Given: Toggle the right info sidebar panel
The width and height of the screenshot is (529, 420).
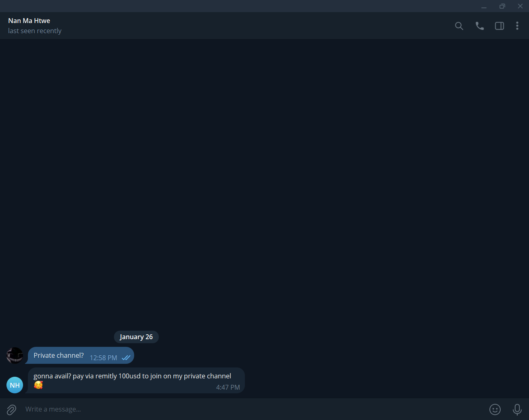Looking at the screenshot, I should pos(499,26).
